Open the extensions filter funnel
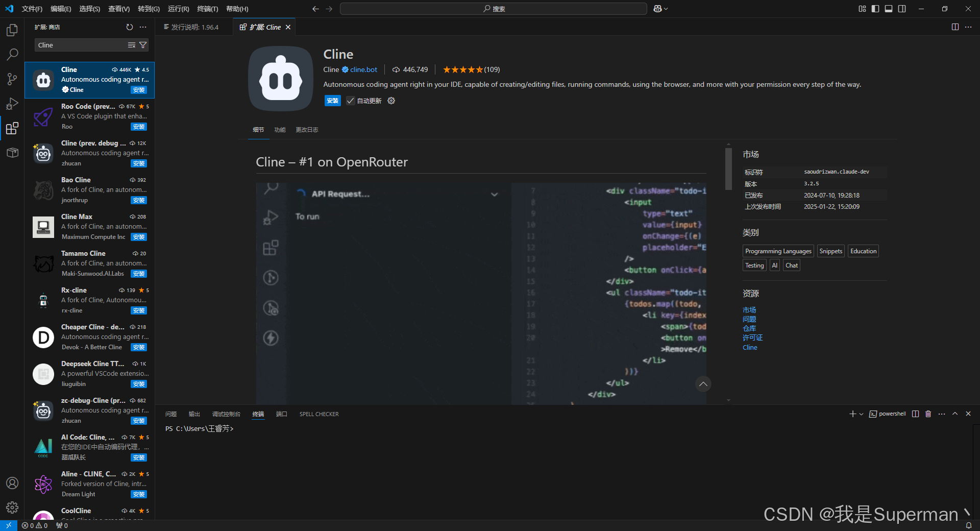 [143, 45]
